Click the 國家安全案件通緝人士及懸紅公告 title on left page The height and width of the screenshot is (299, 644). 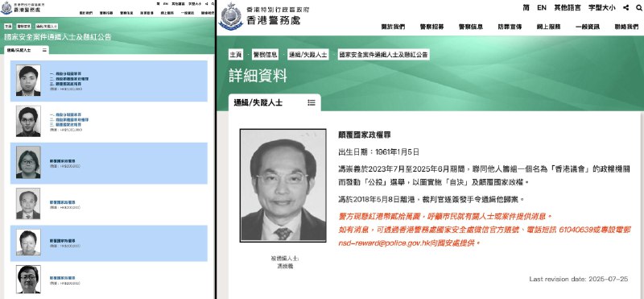point(57,36)
